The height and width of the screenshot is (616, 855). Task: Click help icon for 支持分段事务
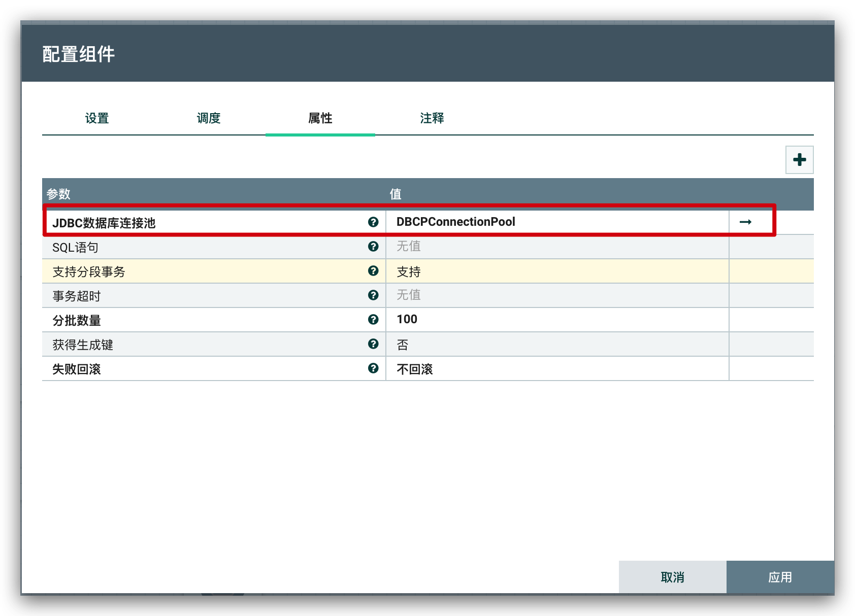[373, 271]
